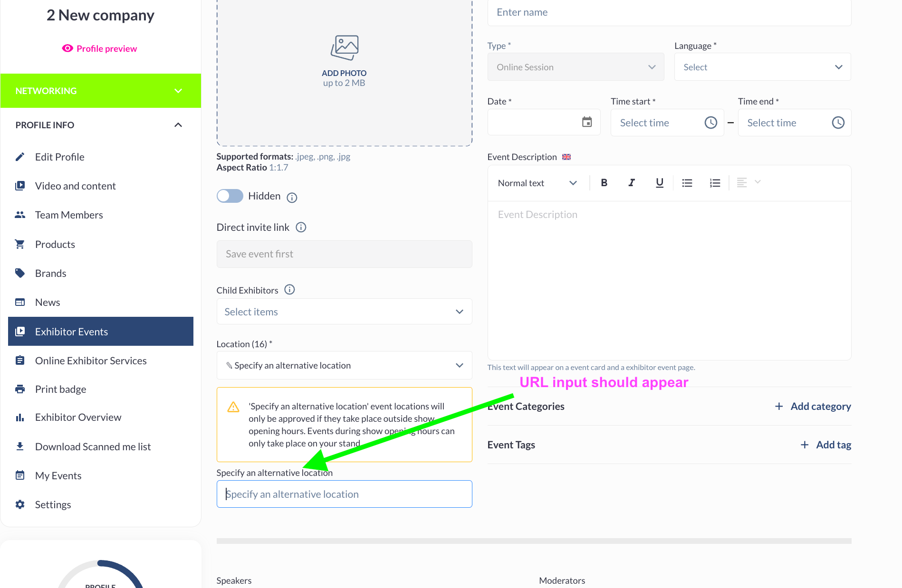Click the Enter name field
This screenshot has height=588, width=902.
[669, 12]
